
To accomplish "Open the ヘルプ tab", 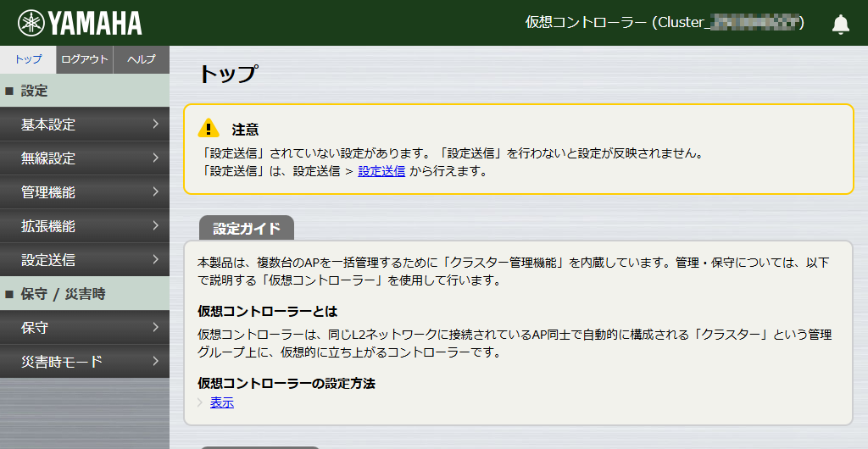I will (141, 59).
